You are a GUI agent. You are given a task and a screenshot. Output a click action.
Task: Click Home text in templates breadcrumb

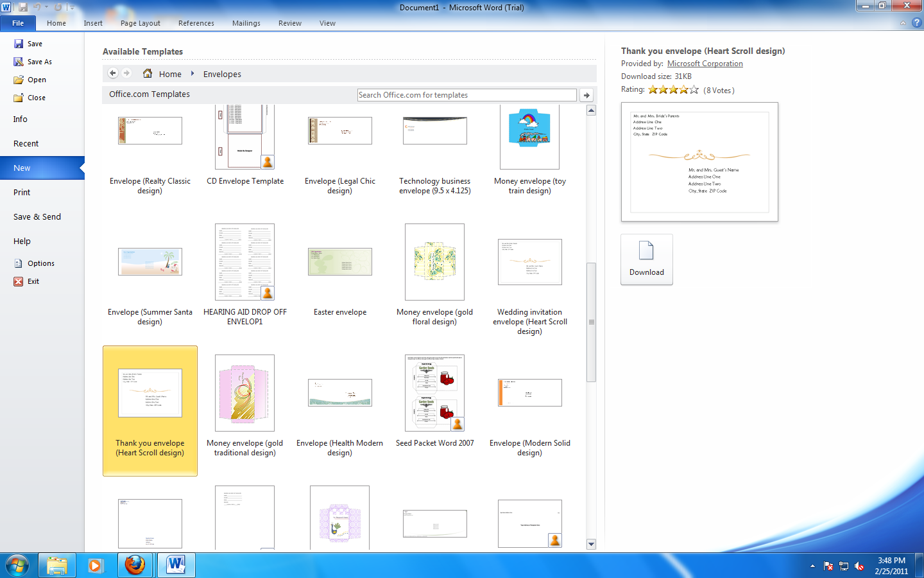tap(170, 74)
